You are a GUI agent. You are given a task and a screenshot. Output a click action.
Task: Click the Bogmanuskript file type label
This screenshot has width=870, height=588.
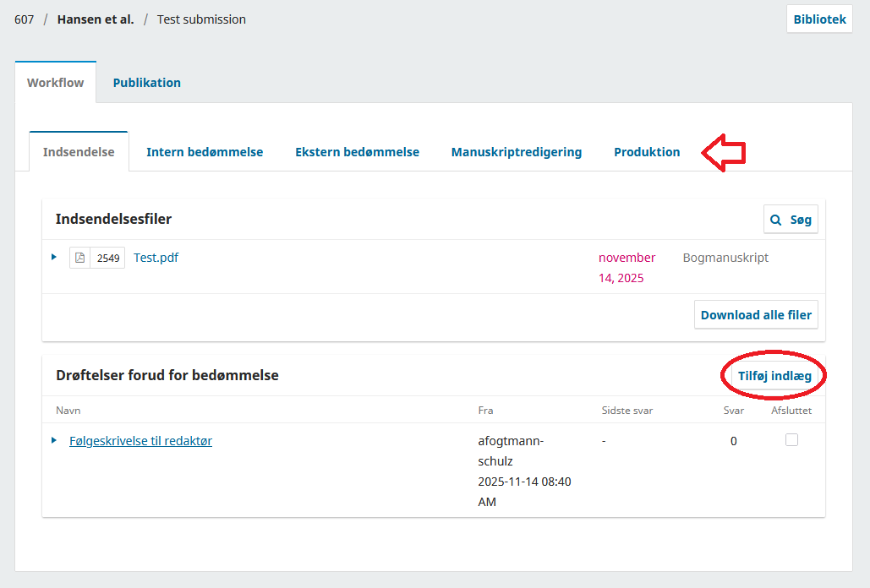click(x=725, y=258)
